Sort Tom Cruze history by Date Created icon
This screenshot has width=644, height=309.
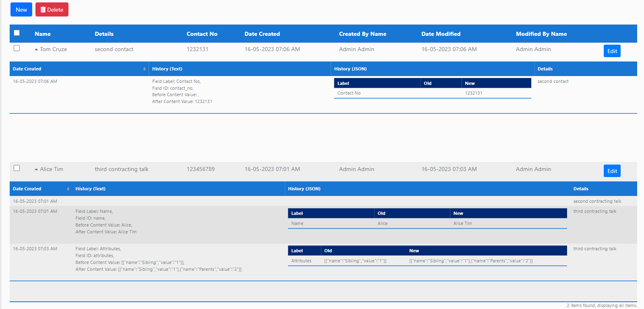click(x=144, y=69)
